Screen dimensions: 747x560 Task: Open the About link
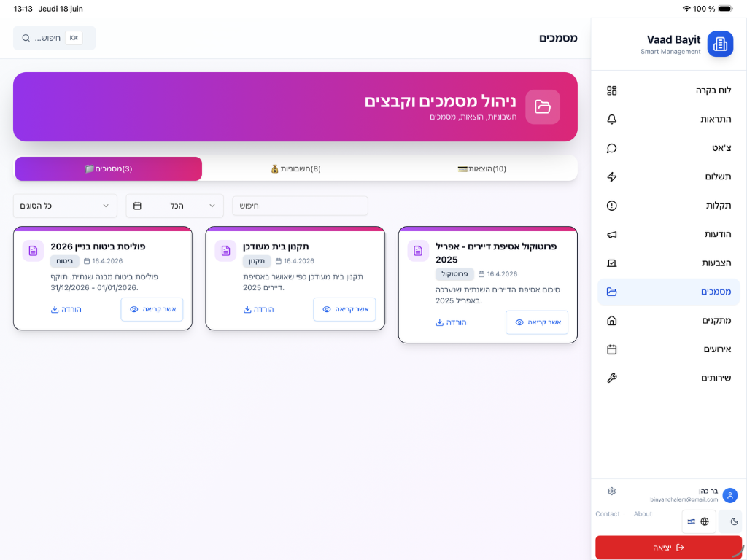(x=643, y=514)
